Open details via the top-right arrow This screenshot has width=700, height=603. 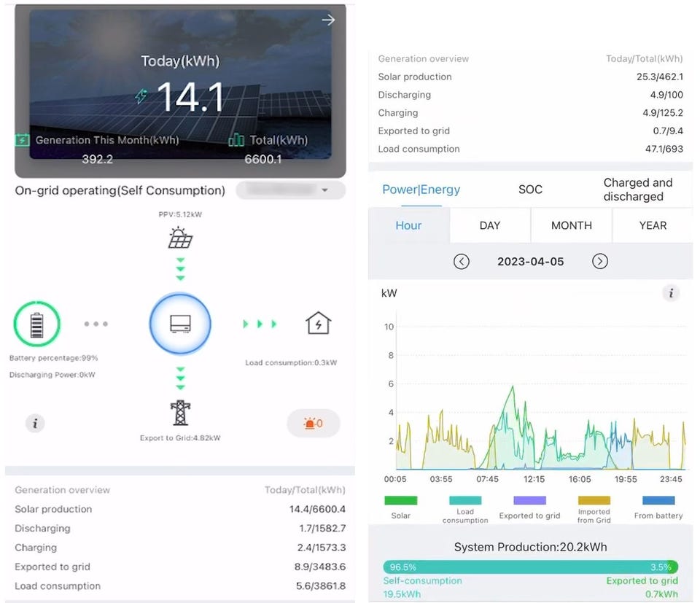pyautogui.click(x=328, y=20)
